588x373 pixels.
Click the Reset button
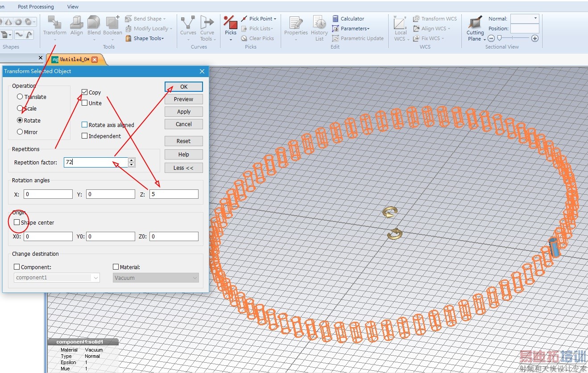[x=184, y=141]
